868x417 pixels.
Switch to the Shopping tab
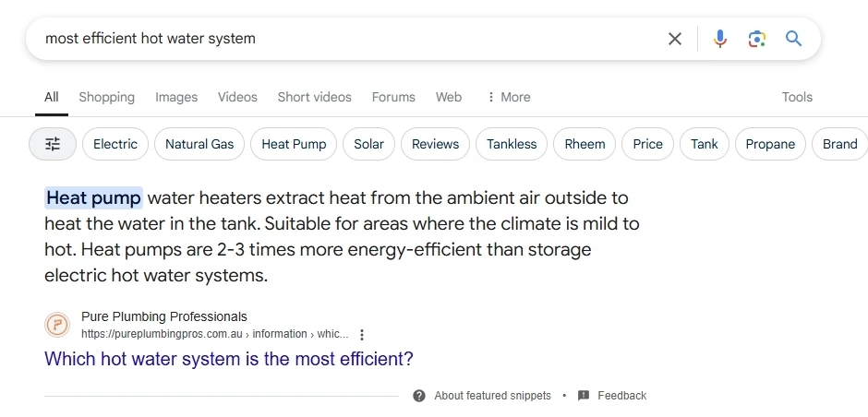pos(106,97)
